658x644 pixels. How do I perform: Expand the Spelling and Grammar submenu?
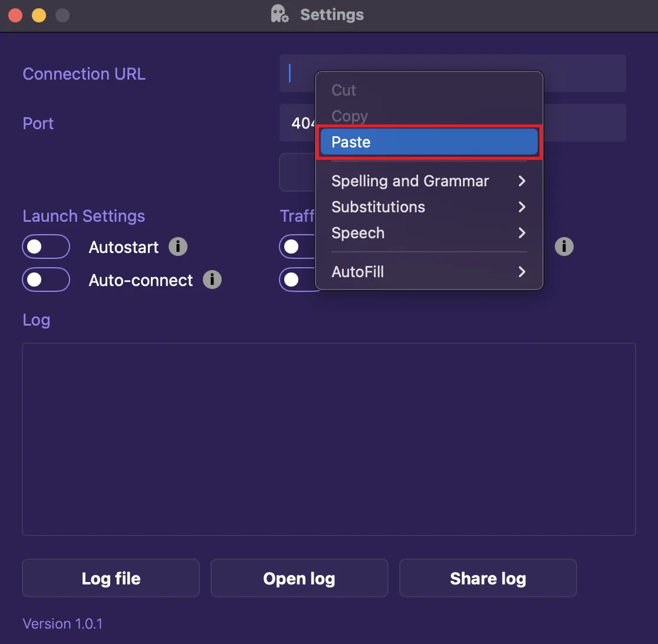(429, 181)
